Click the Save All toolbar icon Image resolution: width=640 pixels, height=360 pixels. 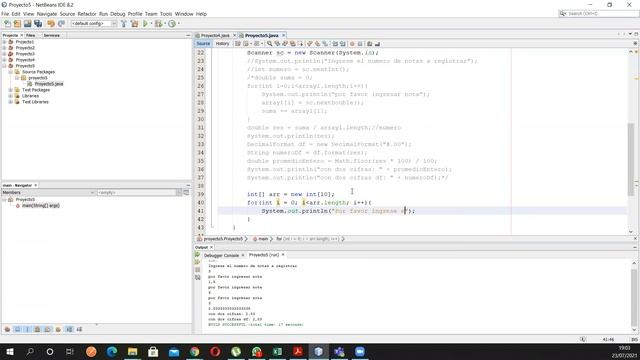pos(38,24)
